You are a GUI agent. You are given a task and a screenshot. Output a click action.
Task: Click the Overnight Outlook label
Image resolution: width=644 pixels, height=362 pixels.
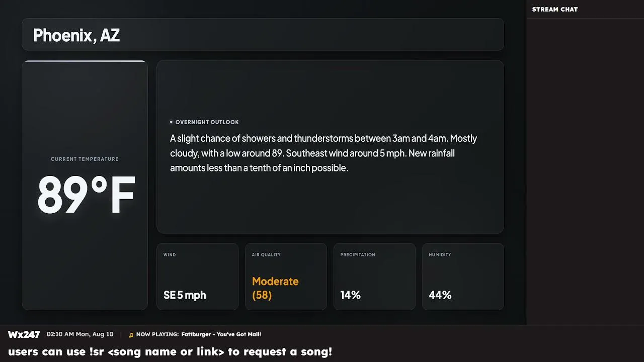point(207,122)
